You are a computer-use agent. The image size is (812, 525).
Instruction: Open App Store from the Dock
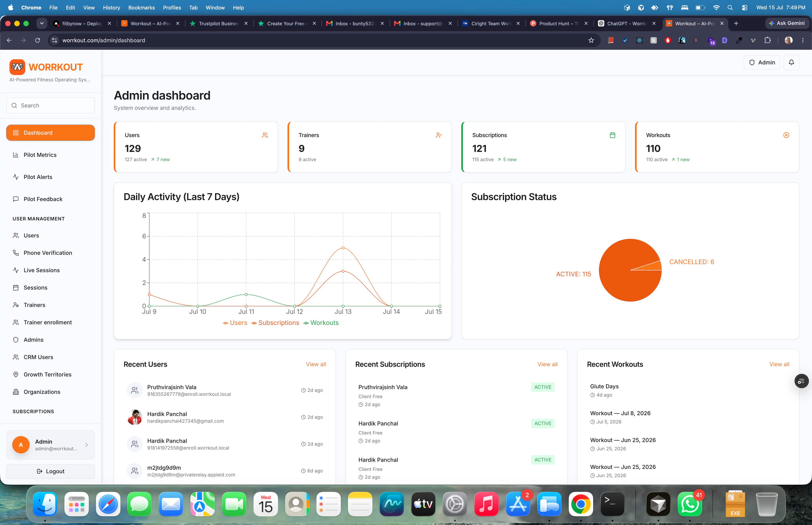tap(518, 504)
